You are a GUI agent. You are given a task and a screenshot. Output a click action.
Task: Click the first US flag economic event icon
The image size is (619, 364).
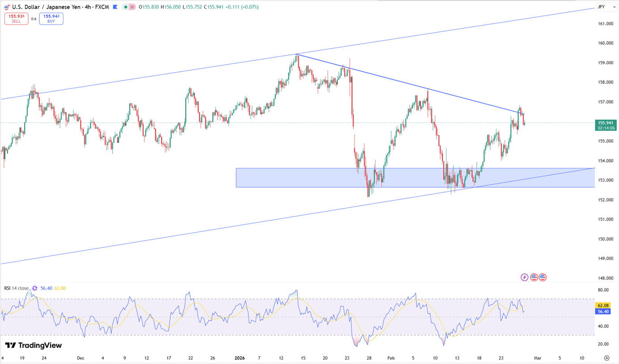[x=534, y=277]
